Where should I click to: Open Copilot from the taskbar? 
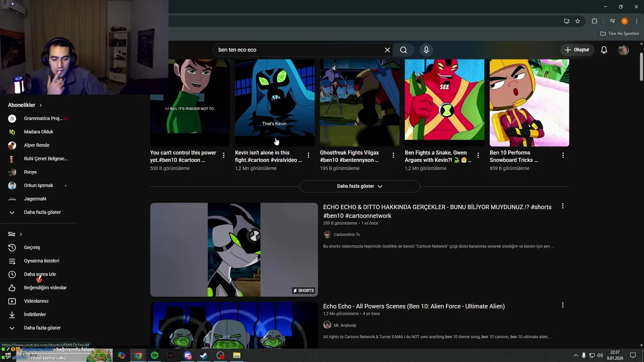122,355
